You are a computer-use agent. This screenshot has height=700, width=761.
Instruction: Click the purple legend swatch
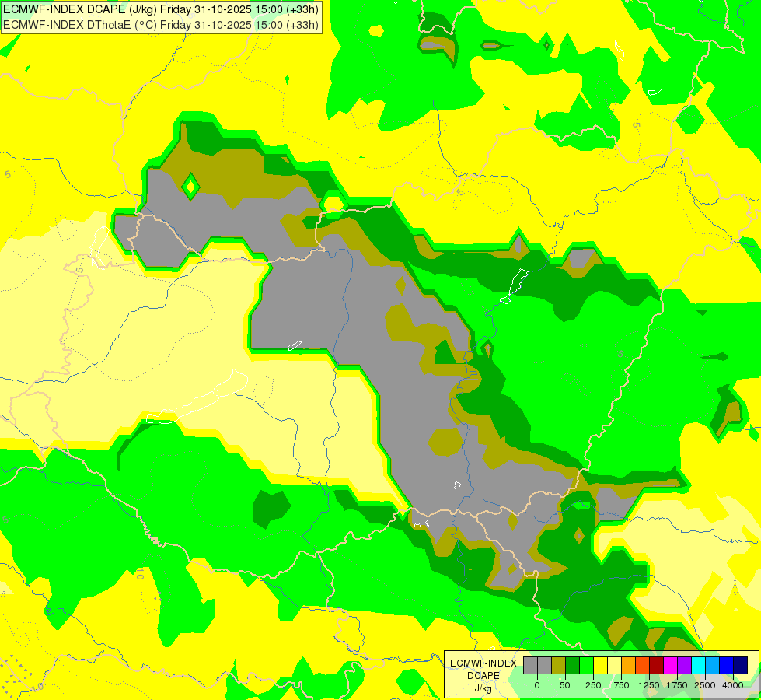coord(684,665)
